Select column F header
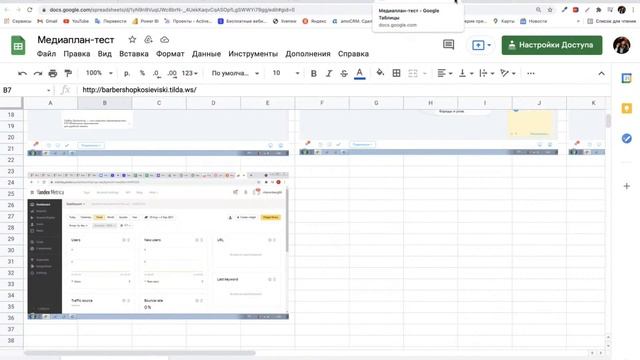Viewport: 640px width, 360px height. coord(322,103)
